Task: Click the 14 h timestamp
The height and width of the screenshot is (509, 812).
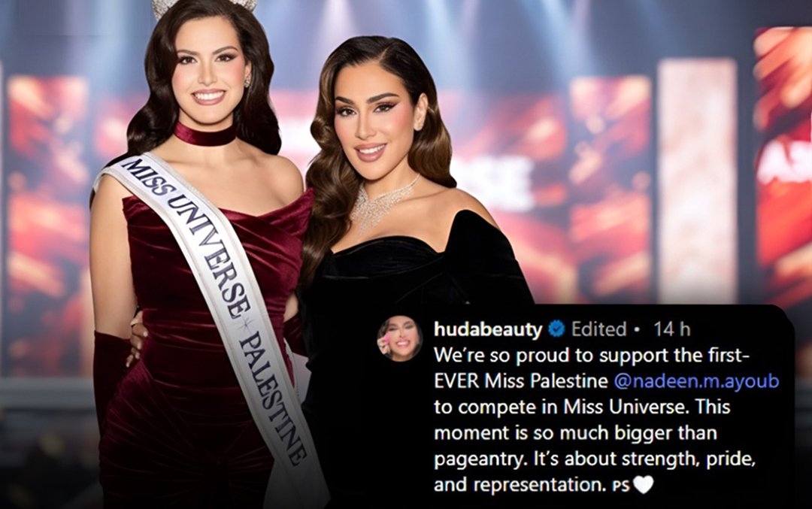Action: tap(671, 329)
